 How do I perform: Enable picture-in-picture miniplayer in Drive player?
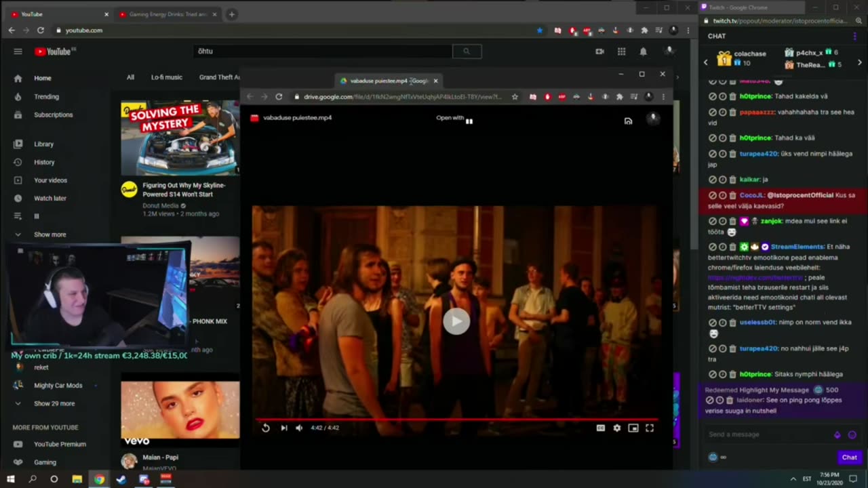633,428
